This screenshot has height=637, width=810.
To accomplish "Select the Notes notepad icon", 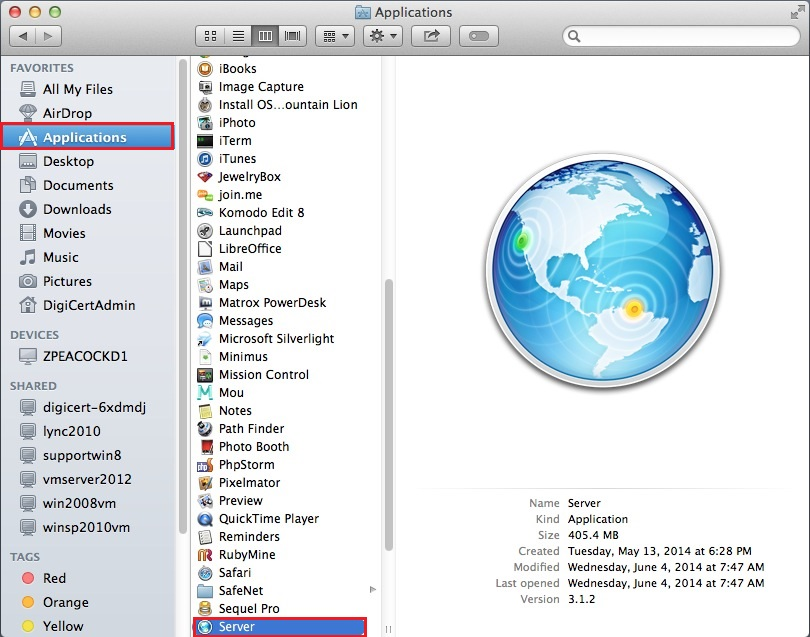I will pos(205,411).
